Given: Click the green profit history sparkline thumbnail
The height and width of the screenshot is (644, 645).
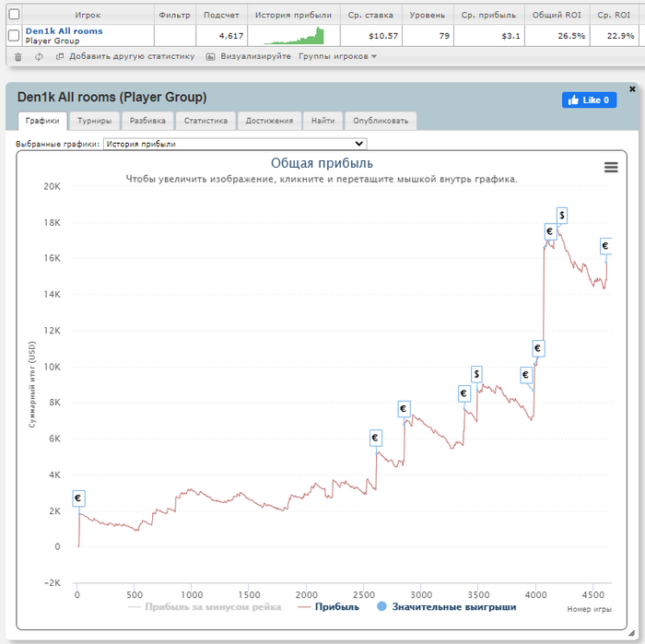Looking at the screenshot, I should coord(294,36).
